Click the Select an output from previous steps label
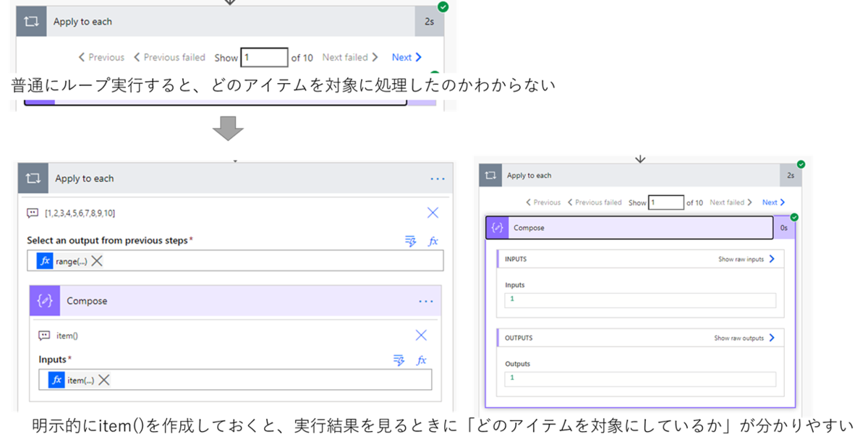 (x=110, y=240)
